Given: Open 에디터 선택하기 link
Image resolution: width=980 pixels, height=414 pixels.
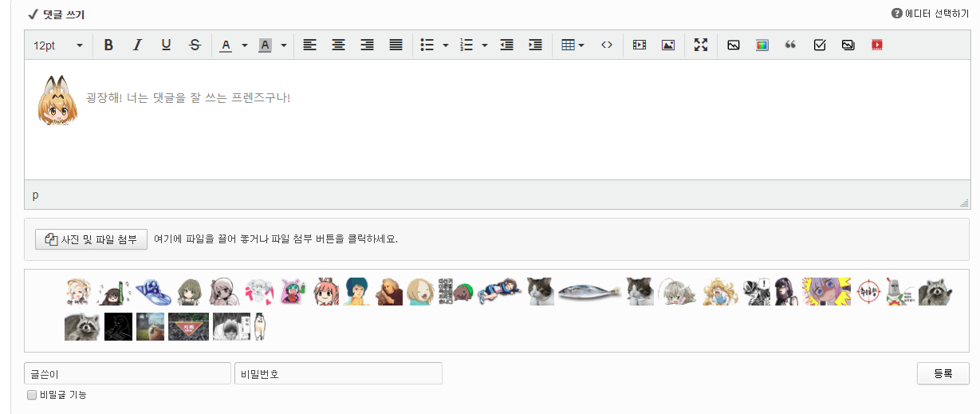Looking at the screenshot, I should 930,14.
